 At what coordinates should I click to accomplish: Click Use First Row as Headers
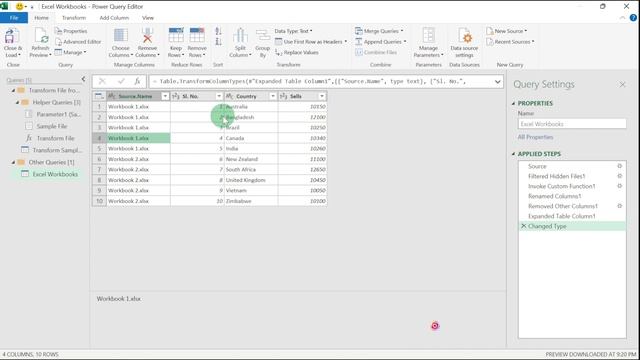pyautogui.click(x=311, y=42)
